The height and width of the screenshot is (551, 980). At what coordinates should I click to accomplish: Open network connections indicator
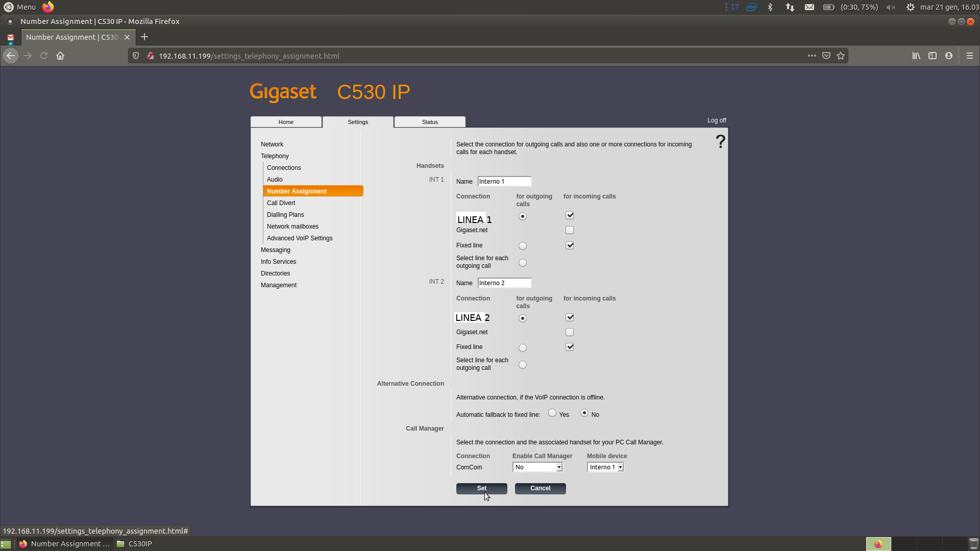[790, 7]
